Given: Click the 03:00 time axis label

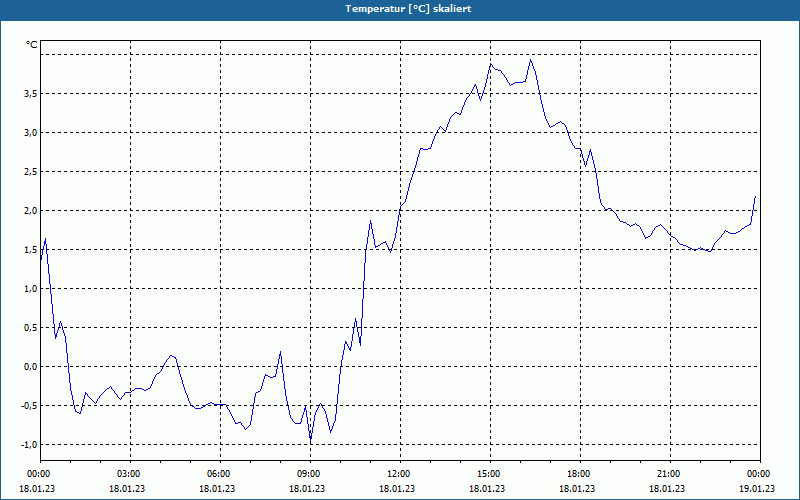Looking at the screenshot, I should tap(129, 474).
